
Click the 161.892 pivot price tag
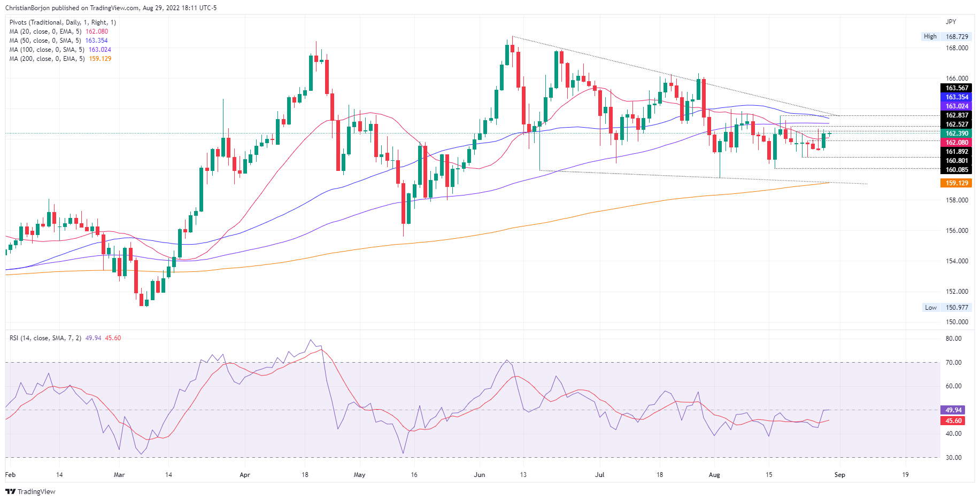[956, 152]
